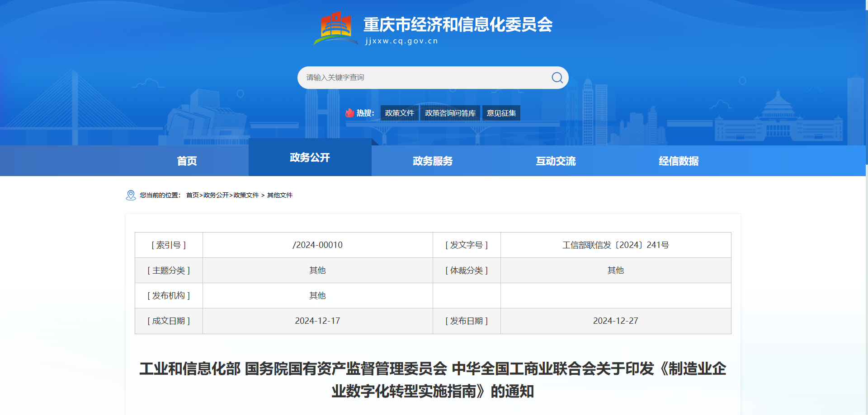Open the 政策咨询问答库 hot search tag
The height and width of the screenshot is (415, 868).
[x=450, y=113]
